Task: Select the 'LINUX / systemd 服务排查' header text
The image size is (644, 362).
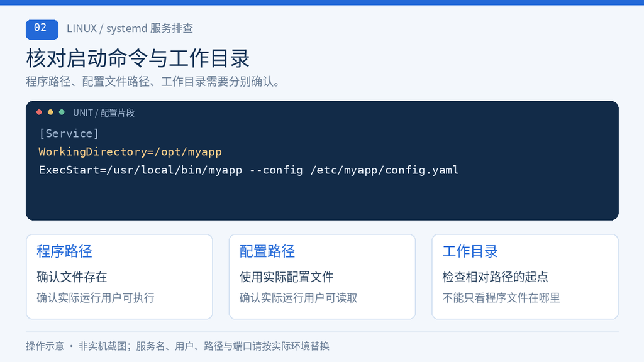Action: point(130,28)
